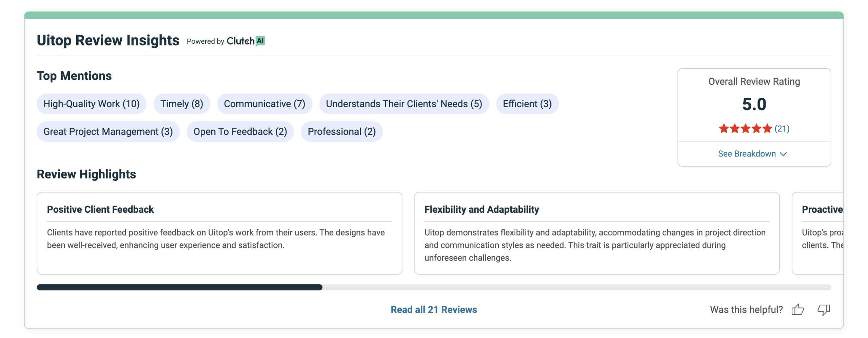Screen dimensions: 868x338
Task: Click the Clutch AI logo
Action: click(245, 41)
